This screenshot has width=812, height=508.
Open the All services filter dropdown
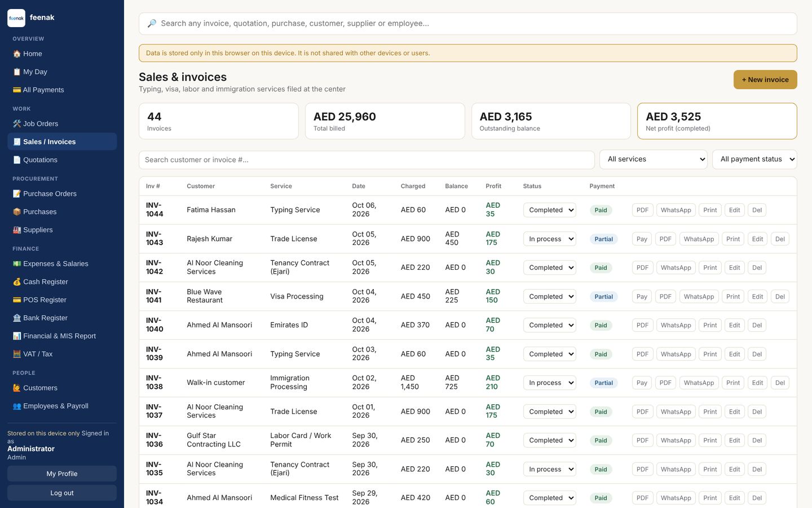pyautogui.click(x=654, y=159)
